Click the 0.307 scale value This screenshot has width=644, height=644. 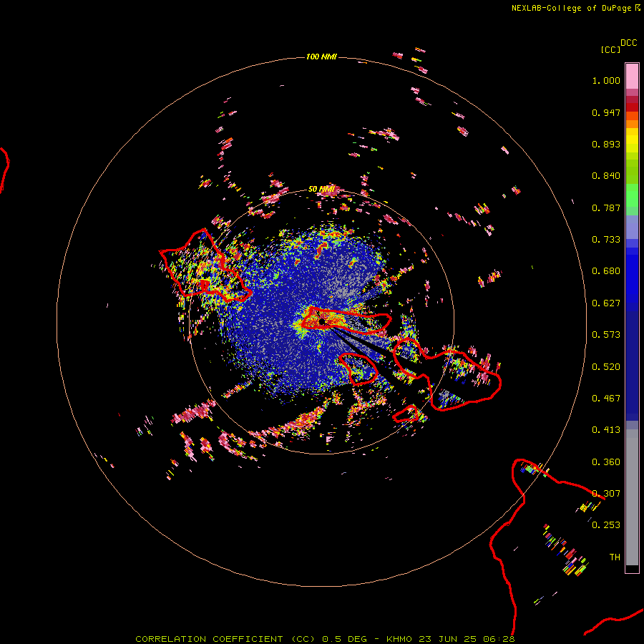coord(606,494)
